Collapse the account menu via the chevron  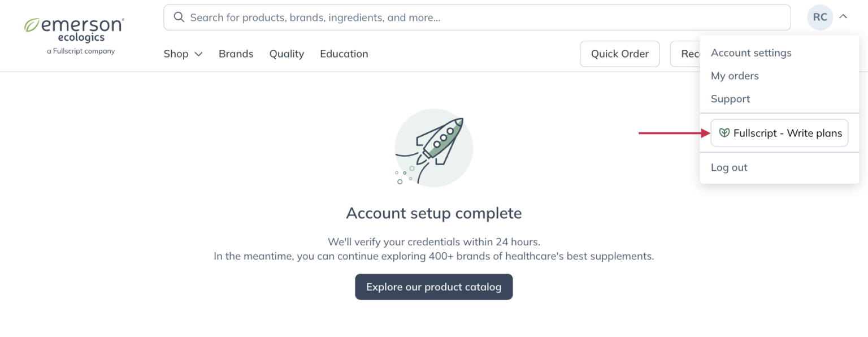click(x=843, y=16)
